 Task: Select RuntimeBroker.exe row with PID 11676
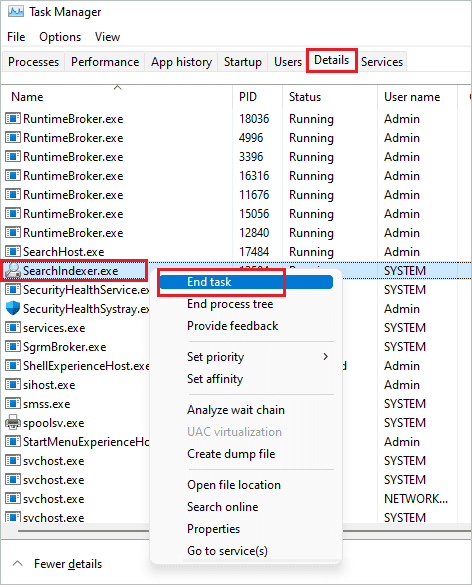click(x=236, y=195)
